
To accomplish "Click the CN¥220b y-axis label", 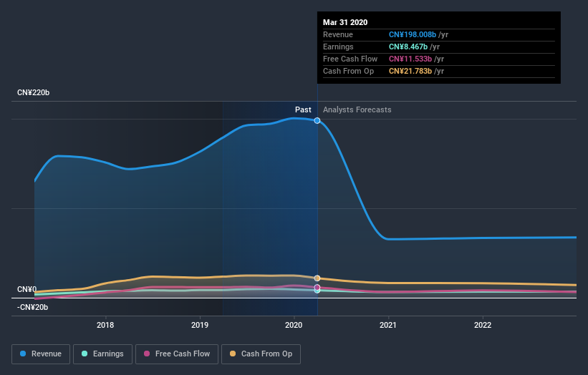I will (34, 92).
